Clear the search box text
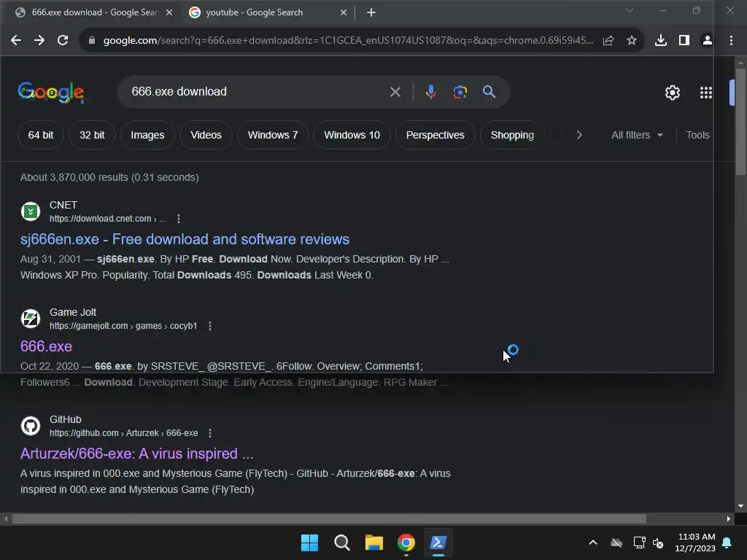The height and width of the screenshot is (560, 747). click(x=395, y=92)
